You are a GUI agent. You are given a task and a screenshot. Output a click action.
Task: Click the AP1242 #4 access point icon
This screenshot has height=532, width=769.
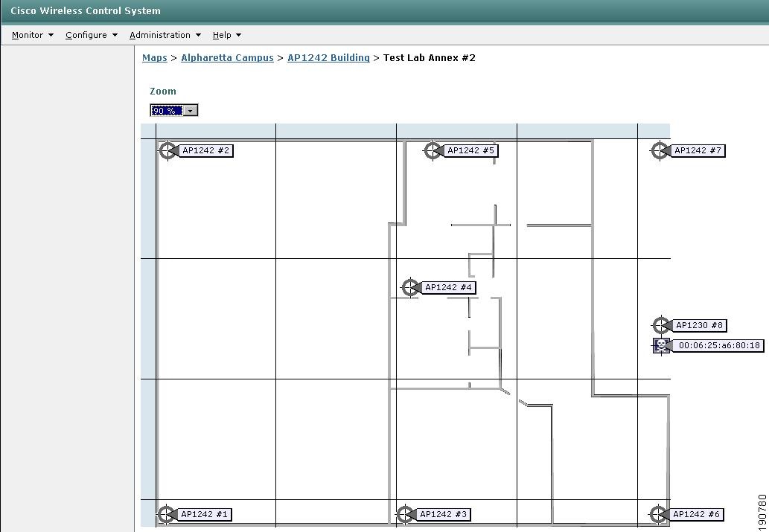click(x=410, y=287)
